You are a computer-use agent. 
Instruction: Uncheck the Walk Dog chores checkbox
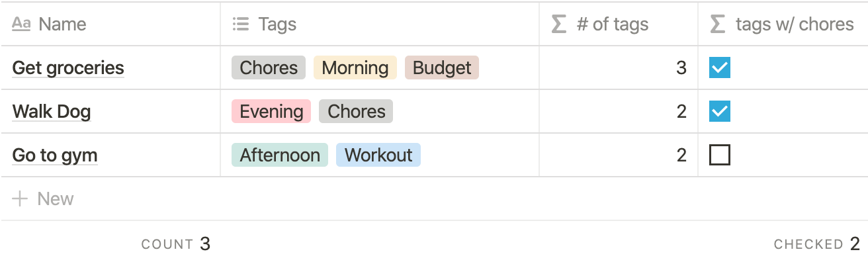coord(720,111)
